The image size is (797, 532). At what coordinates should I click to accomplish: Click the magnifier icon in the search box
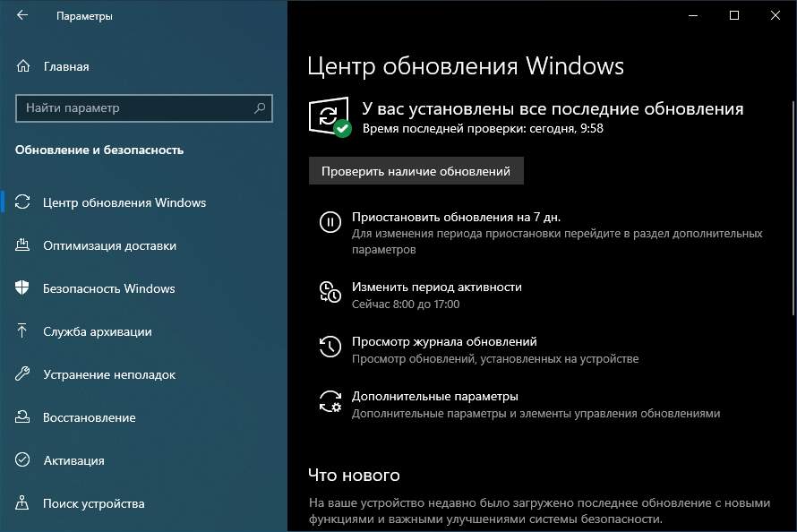(x=260, y=108)
